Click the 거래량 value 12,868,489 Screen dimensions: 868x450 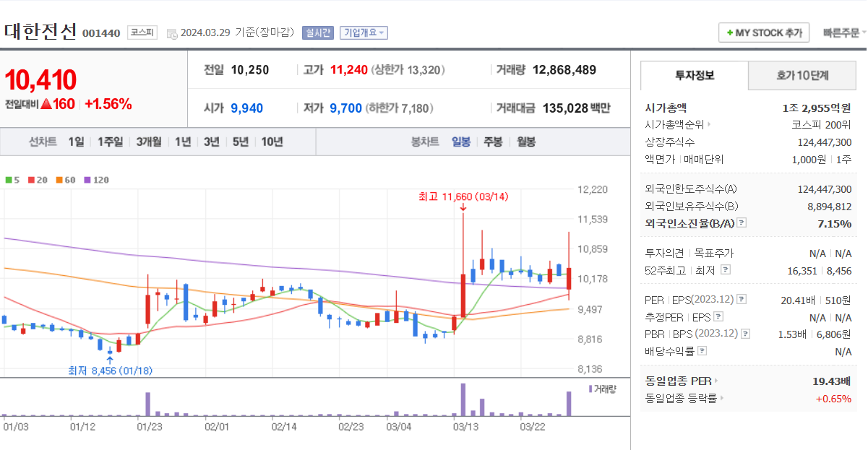click(x=564, y=70)
